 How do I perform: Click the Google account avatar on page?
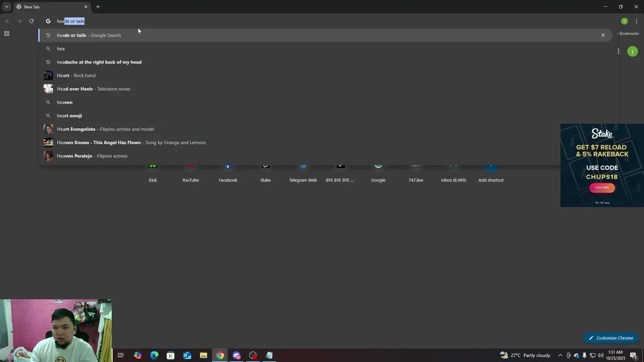pos(632,51)
